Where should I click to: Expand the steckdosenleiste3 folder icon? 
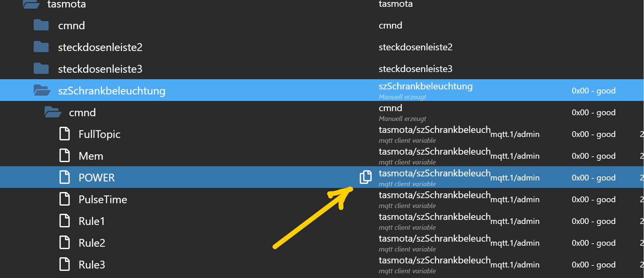point(41,69)
